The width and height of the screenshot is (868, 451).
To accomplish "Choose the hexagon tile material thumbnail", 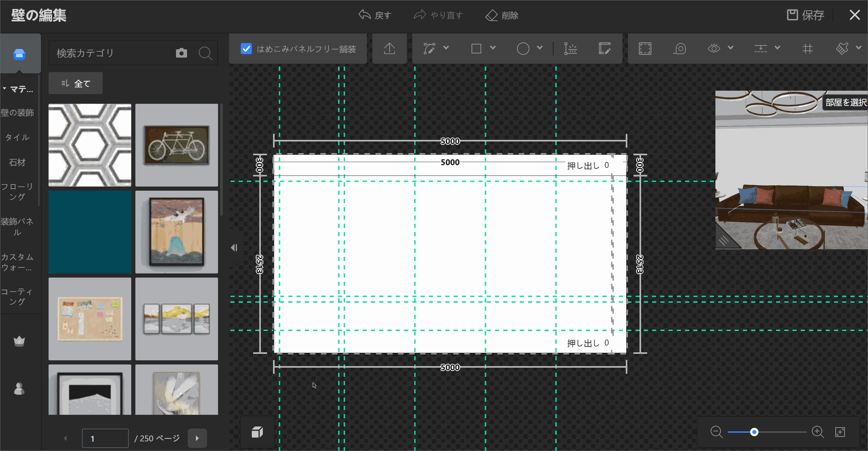I will point(90,145).
